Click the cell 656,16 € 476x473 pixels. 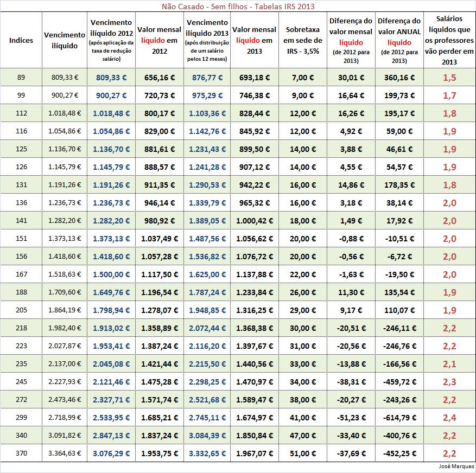click(160, 78)
